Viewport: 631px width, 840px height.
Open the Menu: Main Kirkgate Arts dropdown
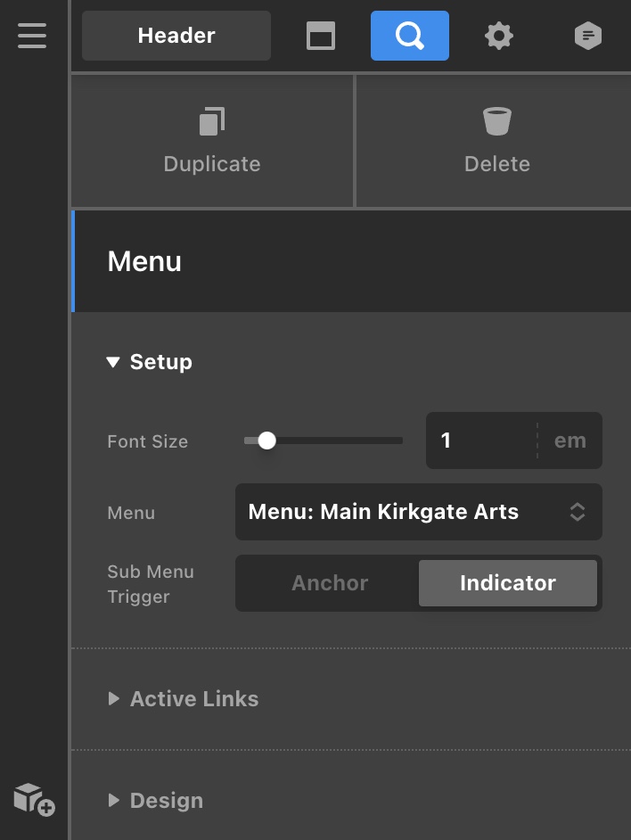[419, 512]
